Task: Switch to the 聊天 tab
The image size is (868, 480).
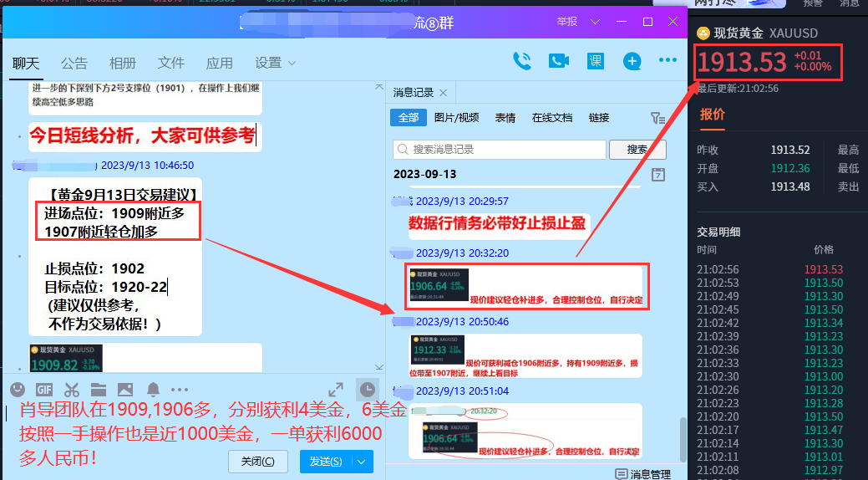Action: [26, 64]
